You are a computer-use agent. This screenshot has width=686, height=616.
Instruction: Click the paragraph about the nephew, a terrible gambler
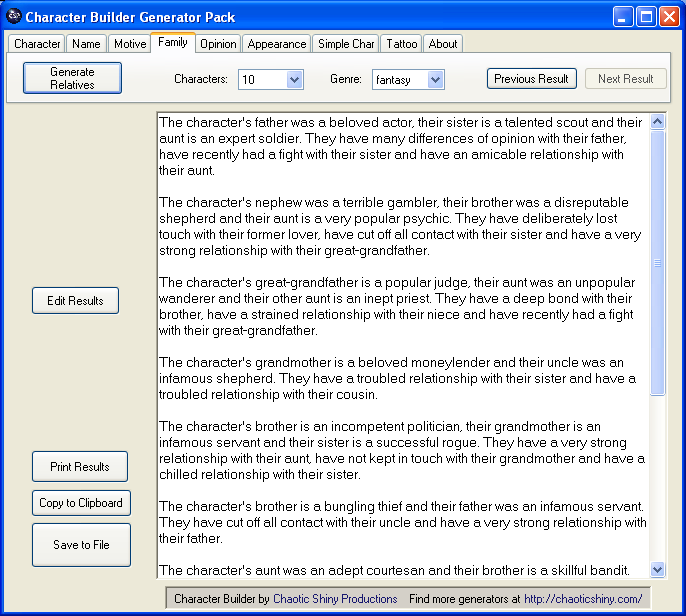[x=400, y=226]
